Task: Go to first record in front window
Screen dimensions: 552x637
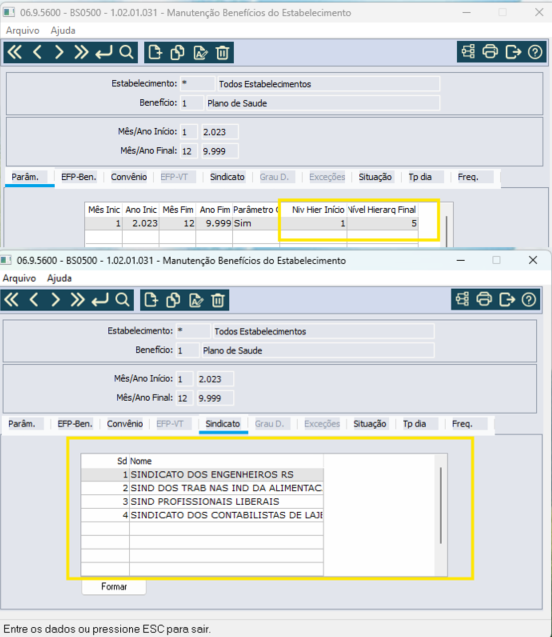Action: click(x=11, y=300)
